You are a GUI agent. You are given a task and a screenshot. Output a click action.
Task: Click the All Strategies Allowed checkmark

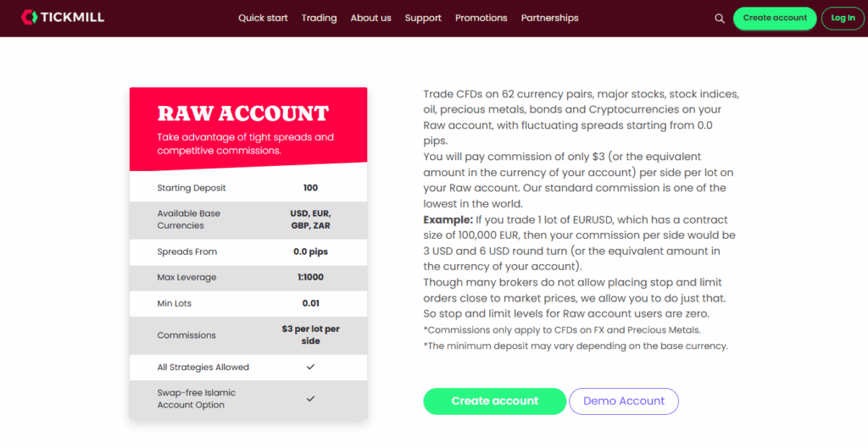point(310,367)
